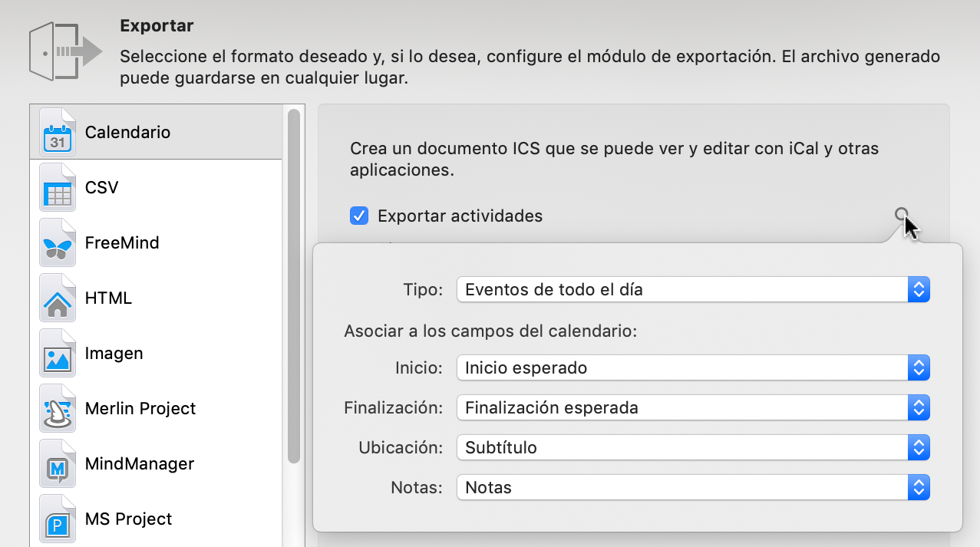
Task: Select the HTML export format icon
Action: click(x=58, y=298)
